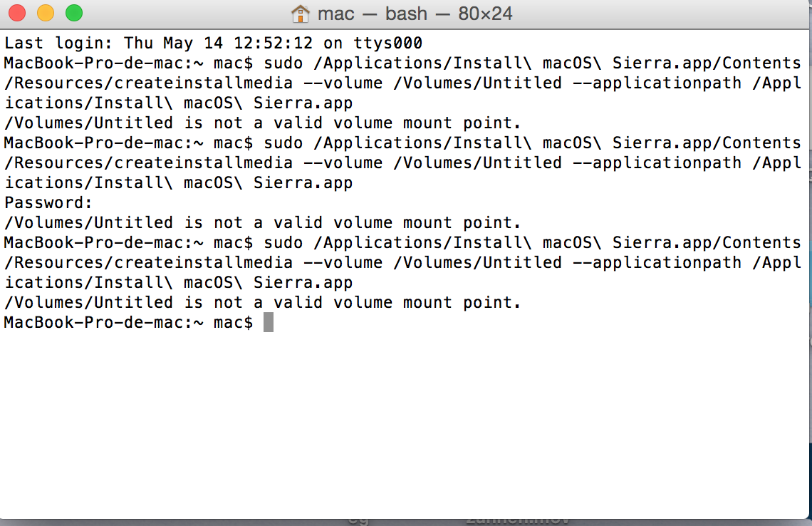The height and width of the screenshot is (526, 812).
Task: Click the final "MacBook-Pro-de-mac:~ mac$" prompt
Action: pyautogui.click(x=128, y=323)
